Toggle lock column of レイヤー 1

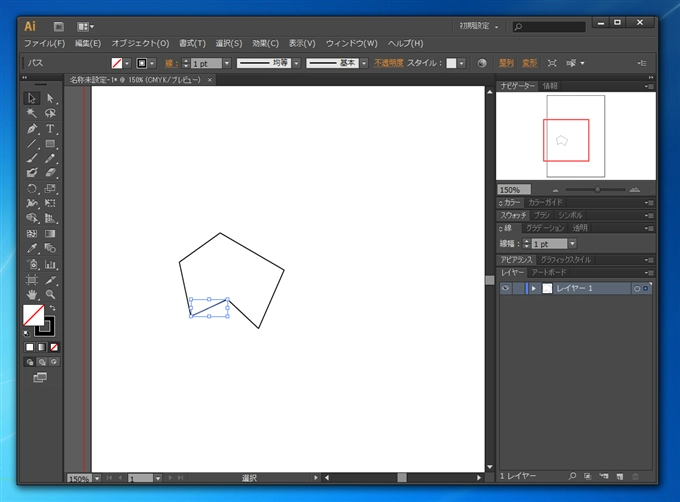[x=518, y=288]
